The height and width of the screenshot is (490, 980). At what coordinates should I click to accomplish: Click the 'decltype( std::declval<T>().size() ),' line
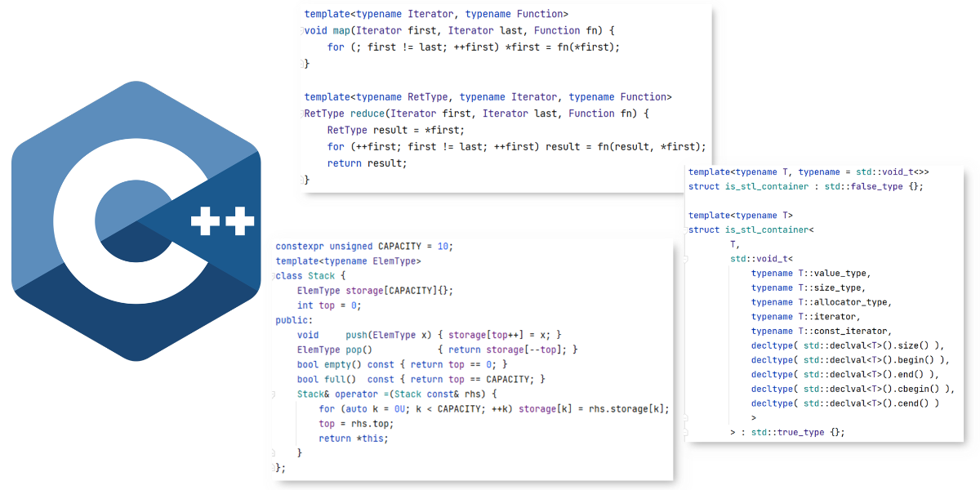[x=848, y=345]
